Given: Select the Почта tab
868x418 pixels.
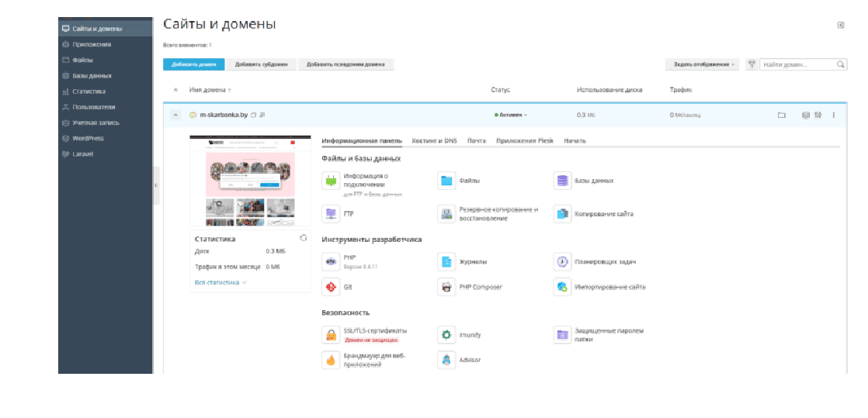Looking at the screenshot, I should 477,141.
